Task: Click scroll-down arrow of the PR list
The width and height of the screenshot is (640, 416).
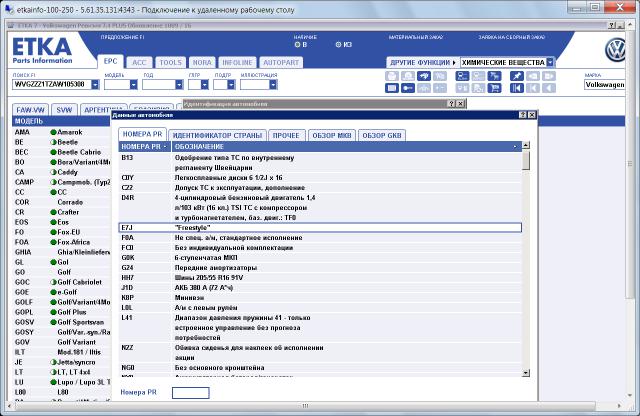Action: (526, 373)
